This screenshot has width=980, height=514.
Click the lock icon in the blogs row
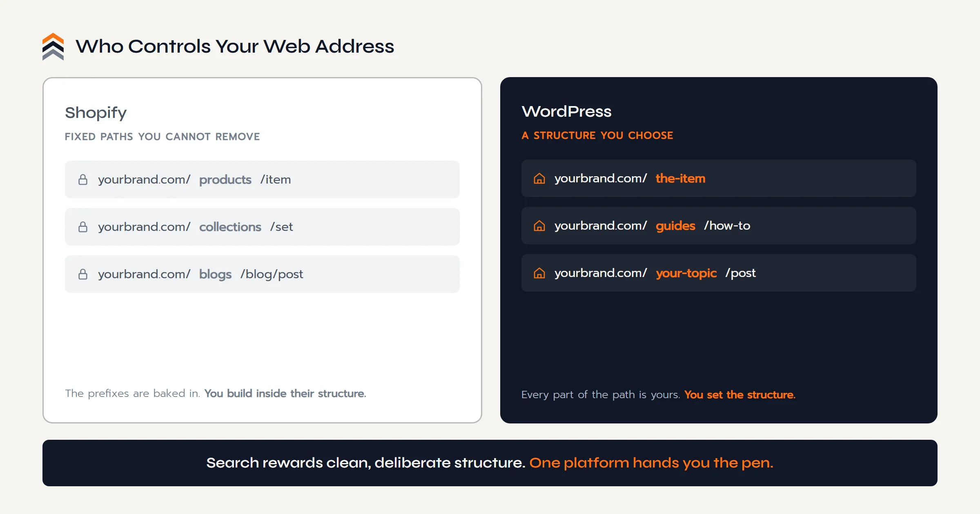pos(83,274)
